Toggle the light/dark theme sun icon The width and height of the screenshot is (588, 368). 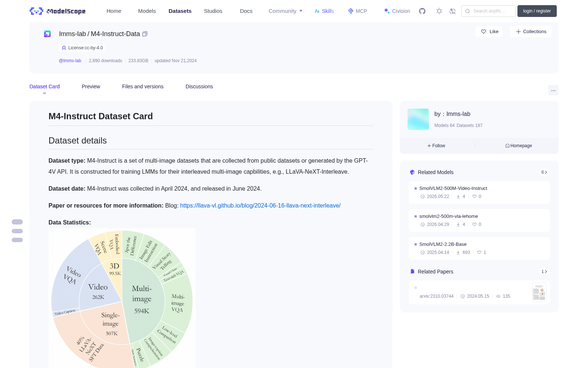click(x=439, y=11)
